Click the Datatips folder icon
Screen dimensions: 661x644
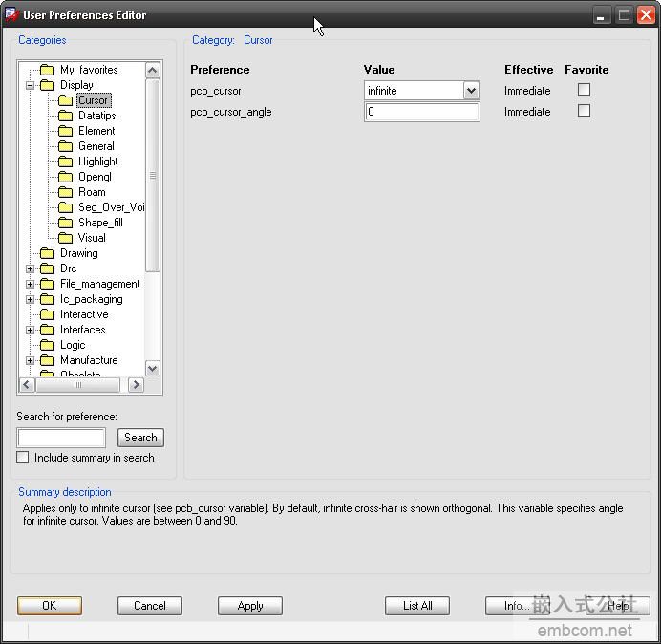tap(65, 116)
